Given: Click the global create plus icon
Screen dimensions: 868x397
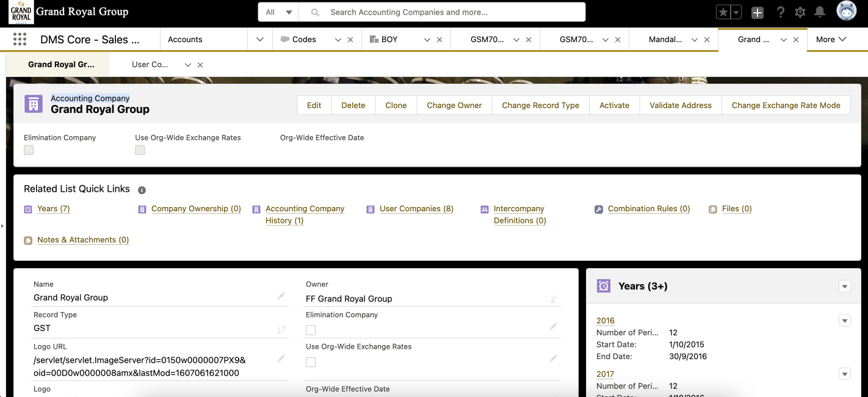Looking at the screenshot, I should 758,12.
